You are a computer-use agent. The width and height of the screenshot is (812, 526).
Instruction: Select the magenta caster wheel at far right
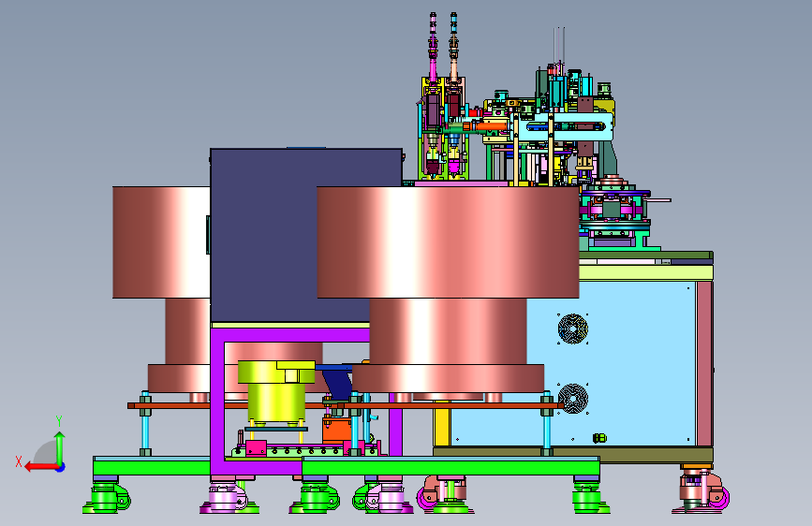720,498
